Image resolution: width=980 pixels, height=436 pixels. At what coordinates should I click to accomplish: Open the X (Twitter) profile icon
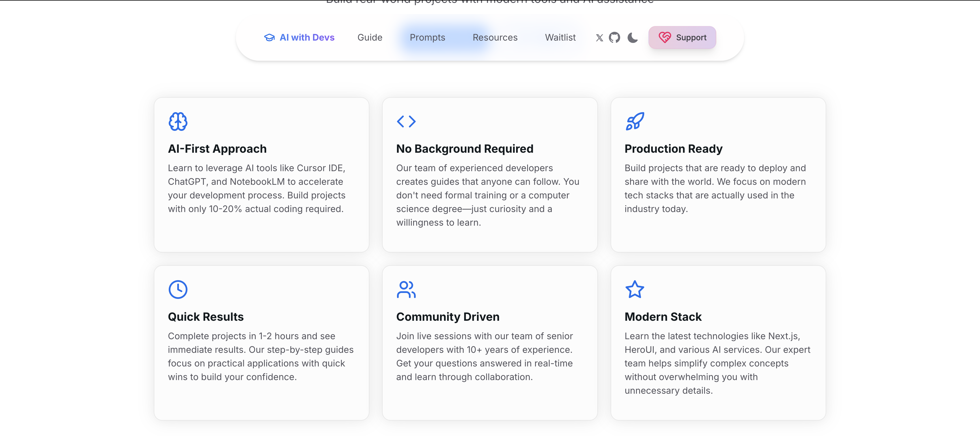pos(599,38)
